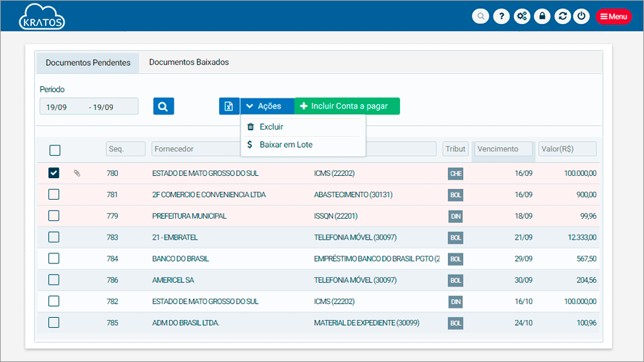Switch to Documentos Baixados tab

point(189,62)
